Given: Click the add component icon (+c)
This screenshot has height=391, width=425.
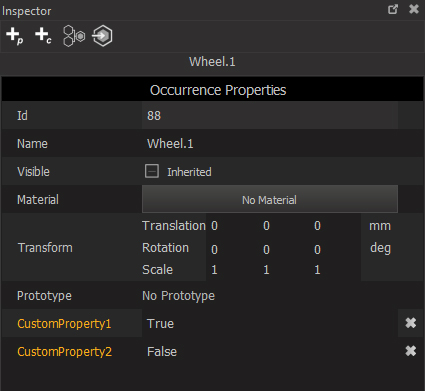Looking at the screenshot, I should [43, 36].
